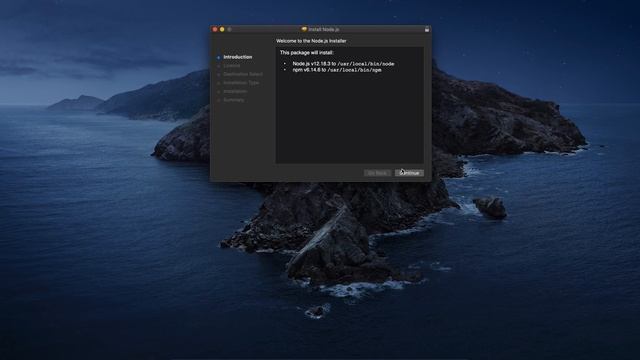This screenshot has height=360, width=640.
Task: Click 'This package will install:' text
Action: [x=307, y=53]
